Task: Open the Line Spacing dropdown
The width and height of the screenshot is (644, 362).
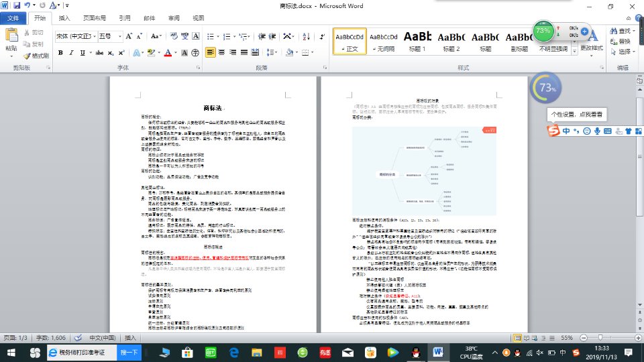Action: (272, 52)
